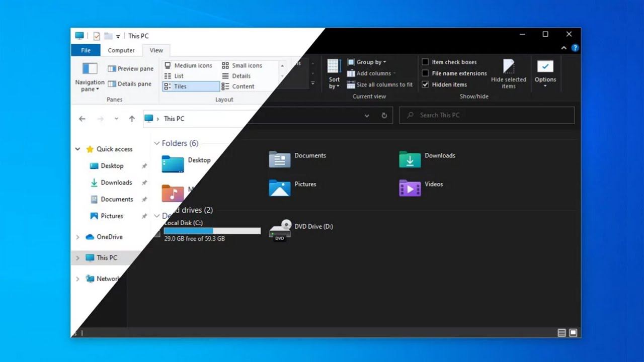Click Hide selected items
Viewport: 644px width, 362px height.
pyautogui.click(x=509, y=74)
